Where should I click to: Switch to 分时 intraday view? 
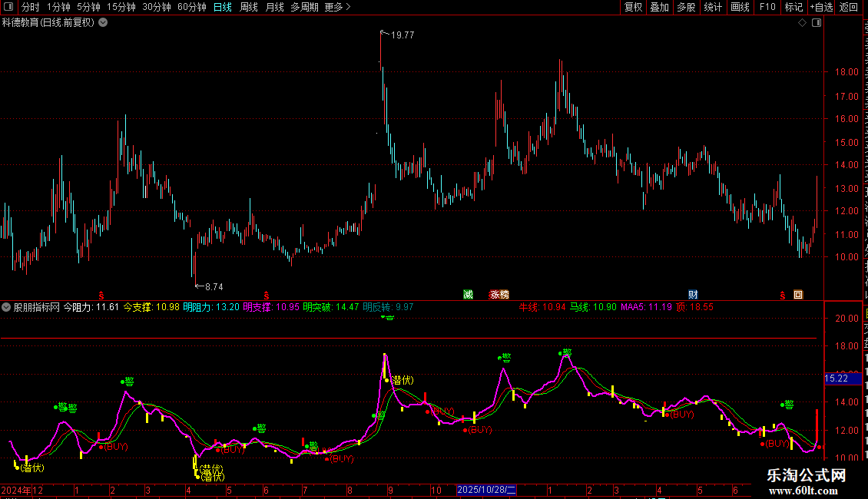31,7
